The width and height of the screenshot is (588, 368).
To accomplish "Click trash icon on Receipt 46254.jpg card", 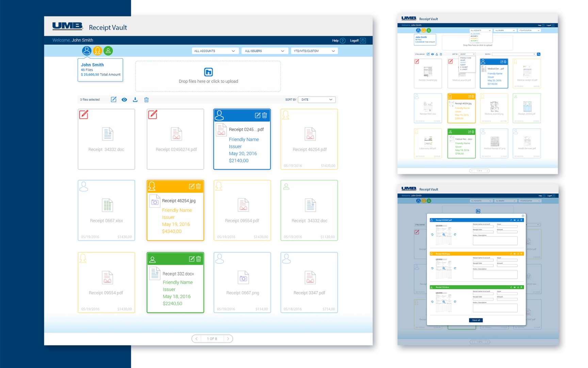I will [x=198, y=186].
